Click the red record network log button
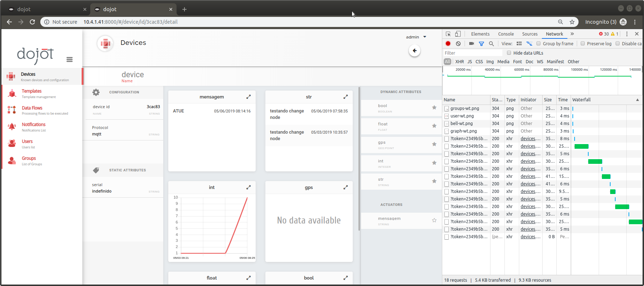 point(448,43)
